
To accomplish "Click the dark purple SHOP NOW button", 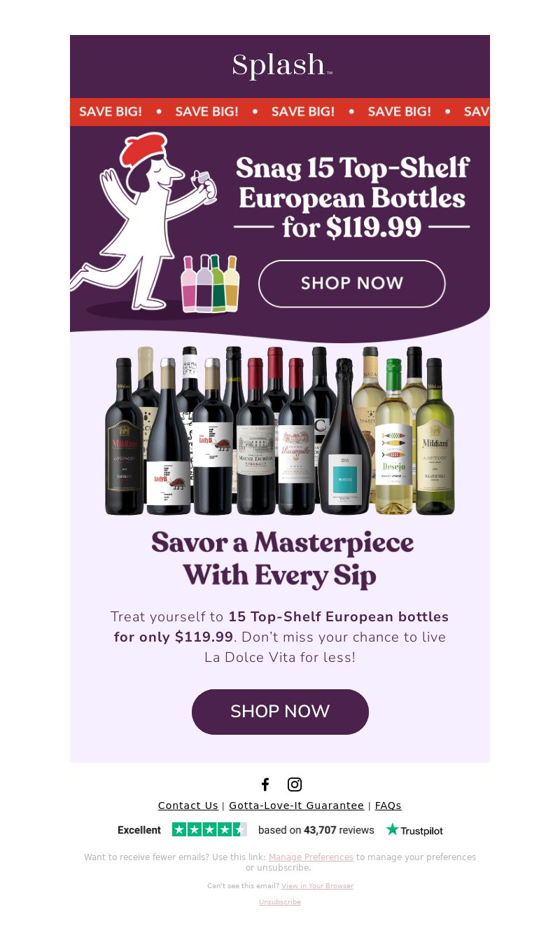I will tap(280, 712).
